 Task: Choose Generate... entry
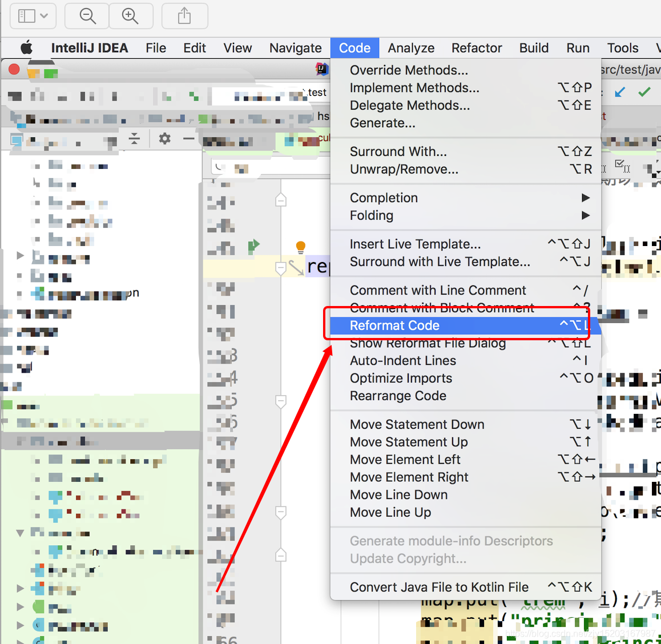pyautogui.click(x=465, y=123)
